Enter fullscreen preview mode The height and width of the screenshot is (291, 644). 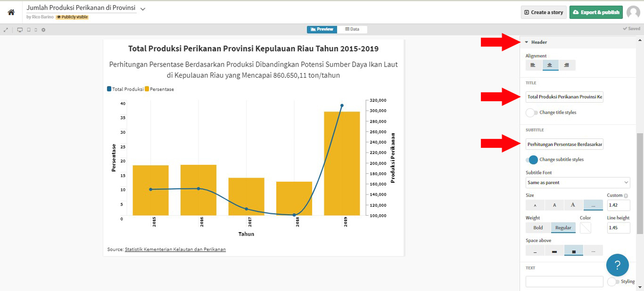pos(6,30)
